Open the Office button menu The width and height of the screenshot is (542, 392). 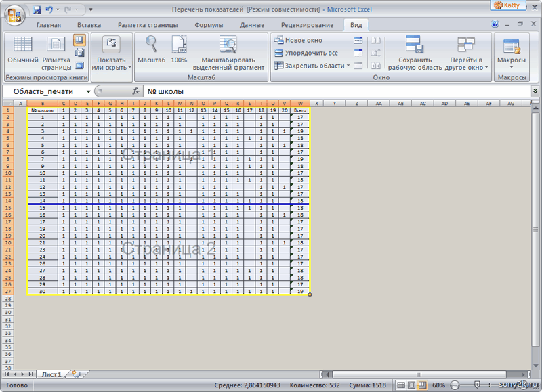14,15
